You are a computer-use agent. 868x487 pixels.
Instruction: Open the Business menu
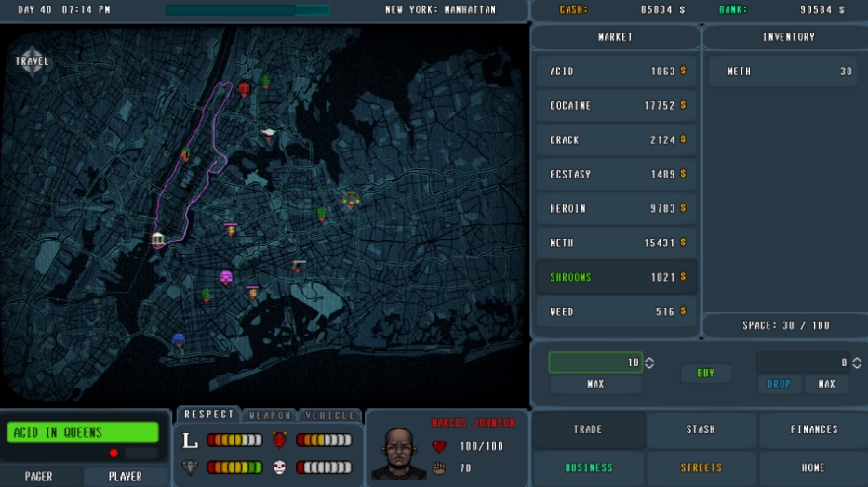click(589, 467)
